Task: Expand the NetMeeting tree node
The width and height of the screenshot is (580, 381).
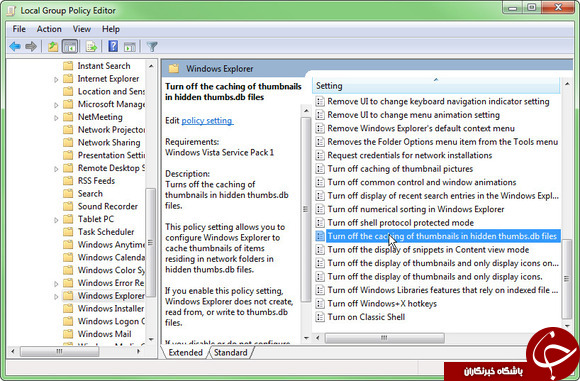Action: 56,118
